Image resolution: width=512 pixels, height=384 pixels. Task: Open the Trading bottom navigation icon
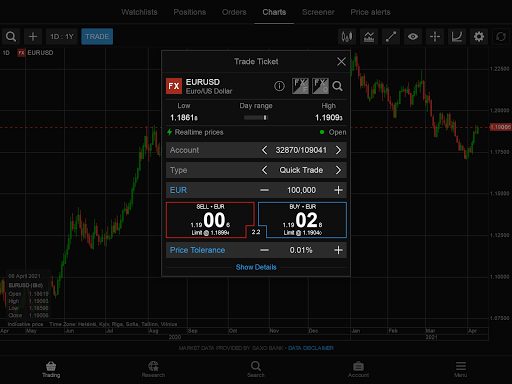click(x=51, y=369)
